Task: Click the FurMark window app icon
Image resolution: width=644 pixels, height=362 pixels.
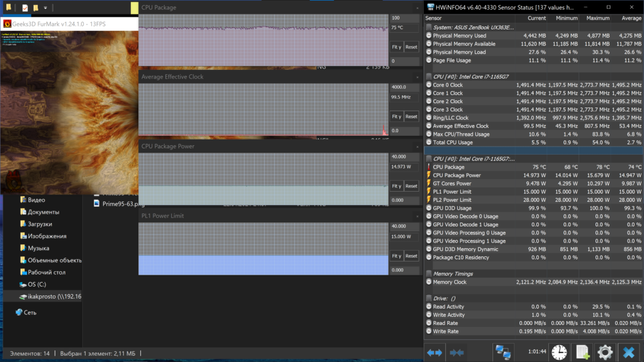Action: [7, 24]
